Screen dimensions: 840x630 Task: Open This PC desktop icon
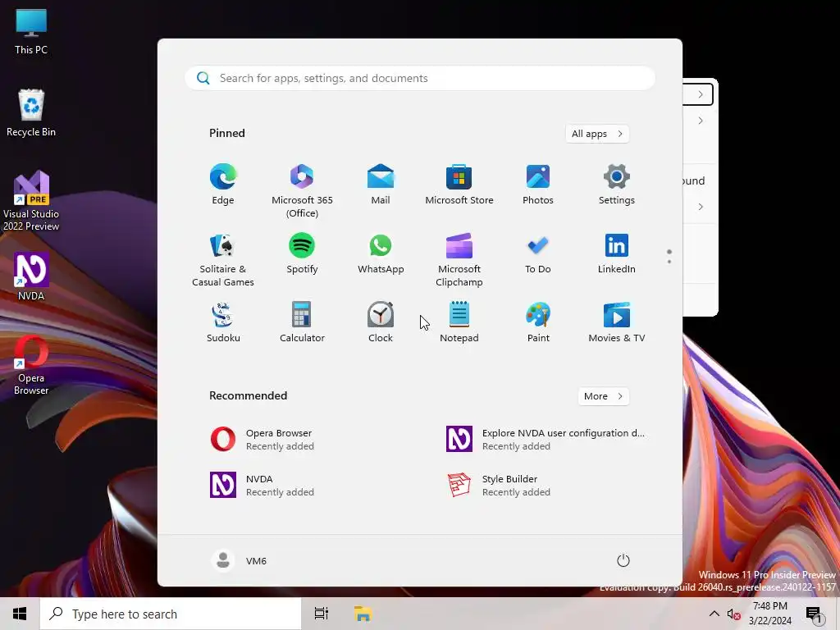(31, 32)
